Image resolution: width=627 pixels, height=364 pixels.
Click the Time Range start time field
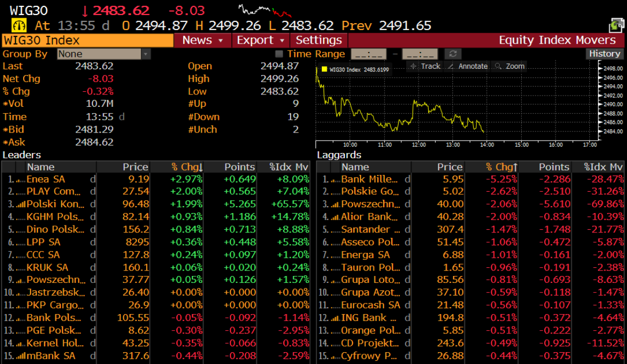(368, 54)
